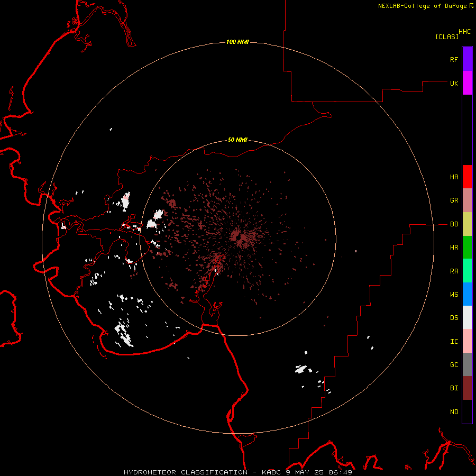
Task: Click the red HA legend color swatch
Action: point(467,177)
